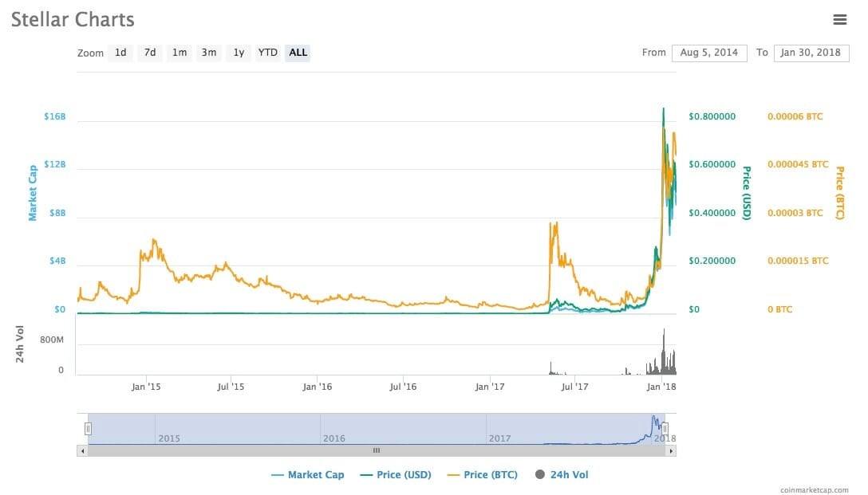
Task: Toggle Price (BTC) series in legend
Action: pos(482,474)
